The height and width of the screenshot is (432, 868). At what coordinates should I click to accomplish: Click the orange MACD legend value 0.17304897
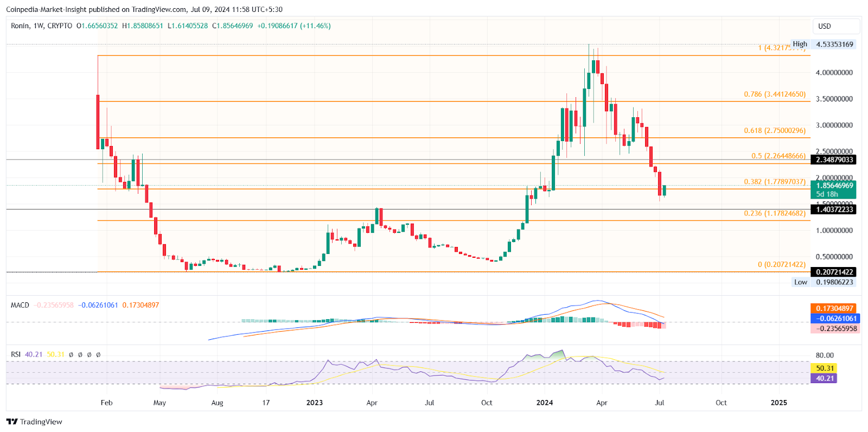[141, 305]
